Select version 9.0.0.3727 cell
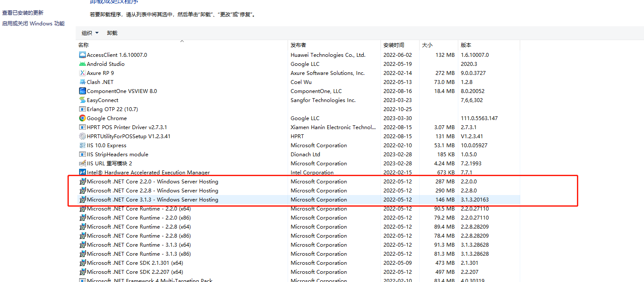 tap(474, 73)
